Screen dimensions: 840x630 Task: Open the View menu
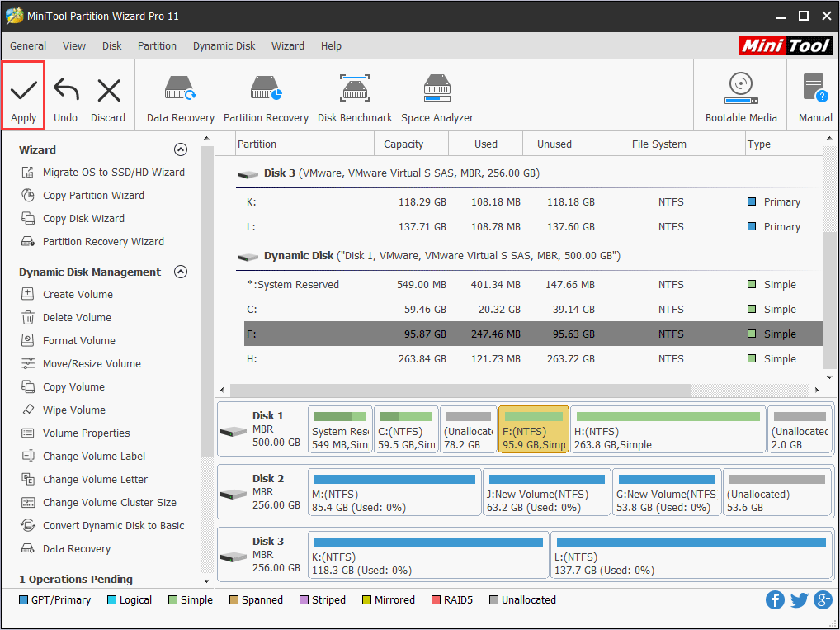coord(74,45)
